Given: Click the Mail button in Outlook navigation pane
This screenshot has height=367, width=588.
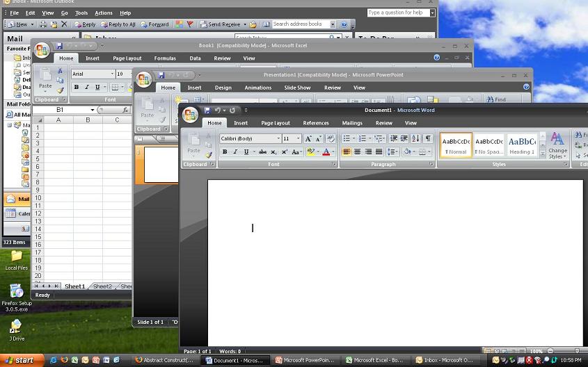Looking at the screenshot, I should point(17,199).
